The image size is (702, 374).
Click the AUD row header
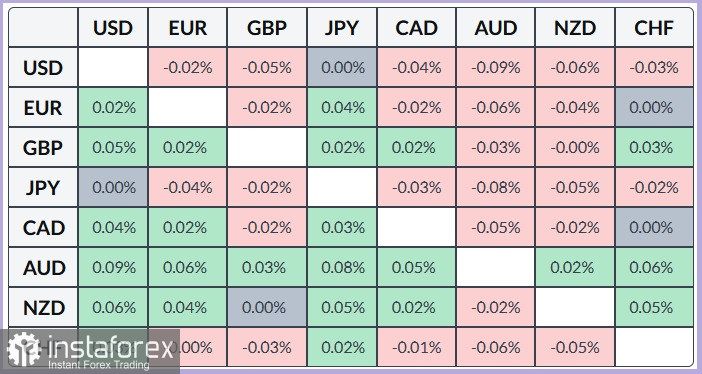pos(43,267)
